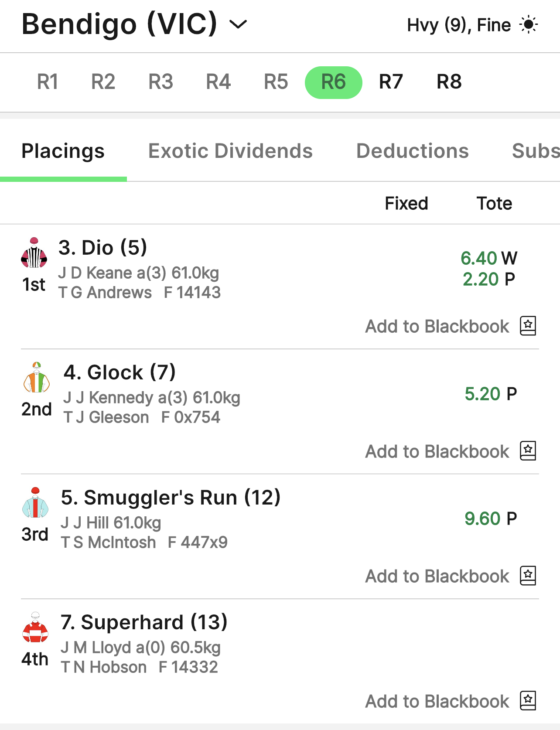Click Smuggler's Run blackbook star icon

[528, 576]
